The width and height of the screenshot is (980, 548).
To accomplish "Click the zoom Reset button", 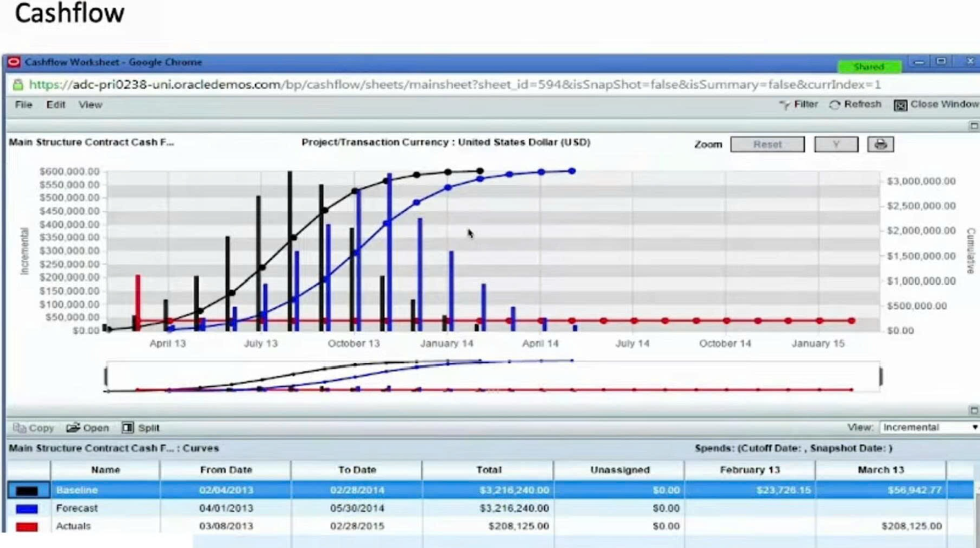I will pyautogui.click(x=767, y=144).
